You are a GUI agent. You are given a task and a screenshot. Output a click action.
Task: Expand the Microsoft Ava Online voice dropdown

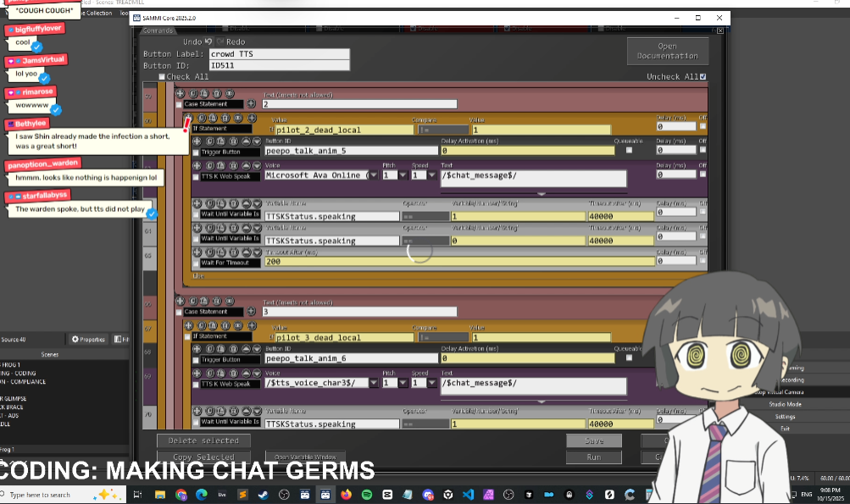[x=373, y=175]
